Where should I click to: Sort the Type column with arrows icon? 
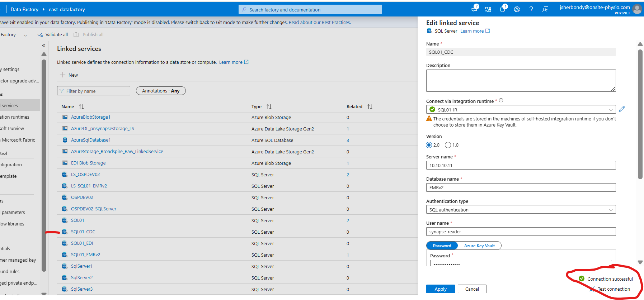[x=269, y=107]
